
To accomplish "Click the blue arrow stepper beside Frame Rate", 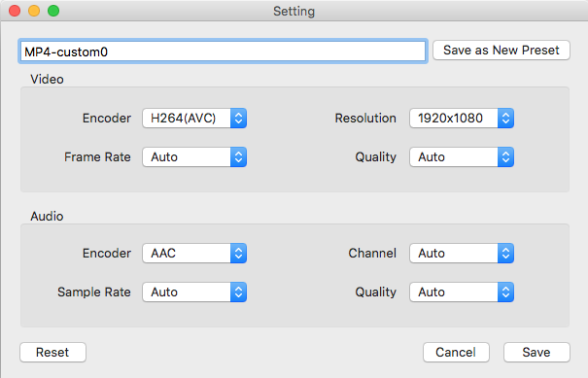I will (238, 156).
